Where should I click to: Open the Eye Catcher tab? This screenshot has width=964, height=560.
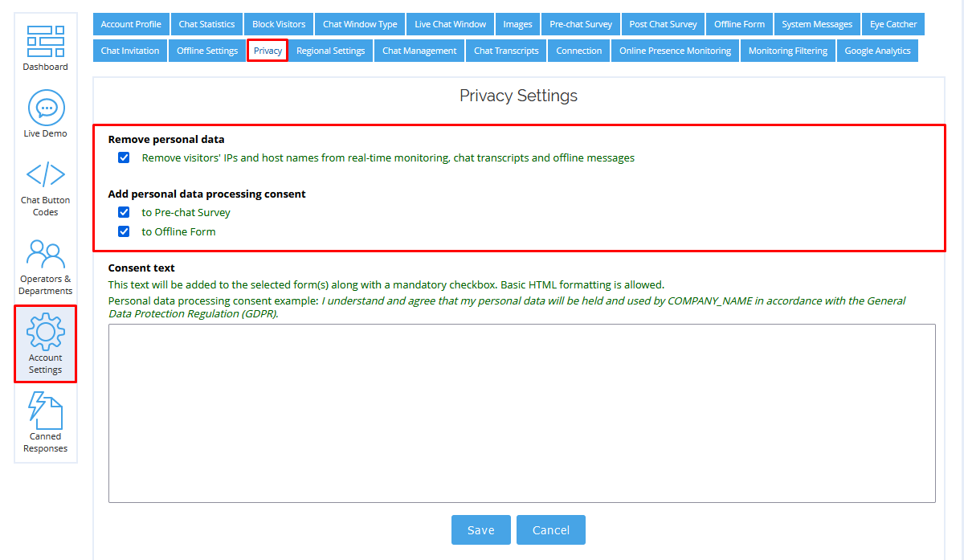[x=893, y=24]
